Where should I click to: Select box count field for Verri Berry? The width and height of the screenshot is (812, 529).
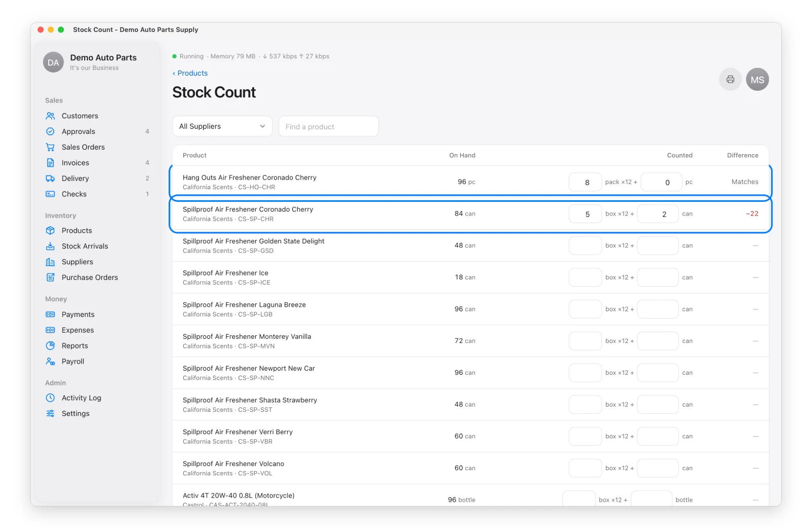(585, 436)
